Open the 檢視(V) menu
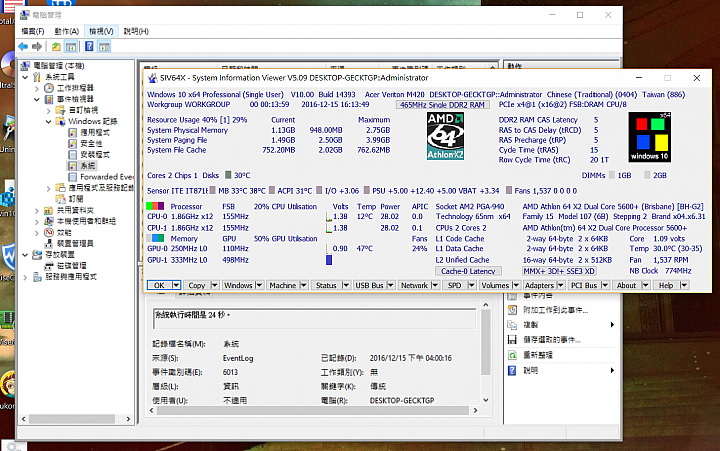Viewport: 720px width, 451px height. (x=101, y=31)
